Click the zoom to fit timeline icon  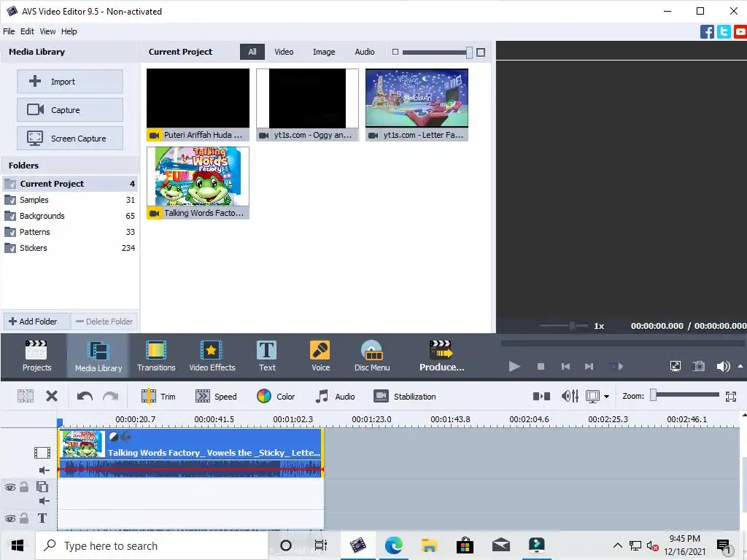click(731, 396)
